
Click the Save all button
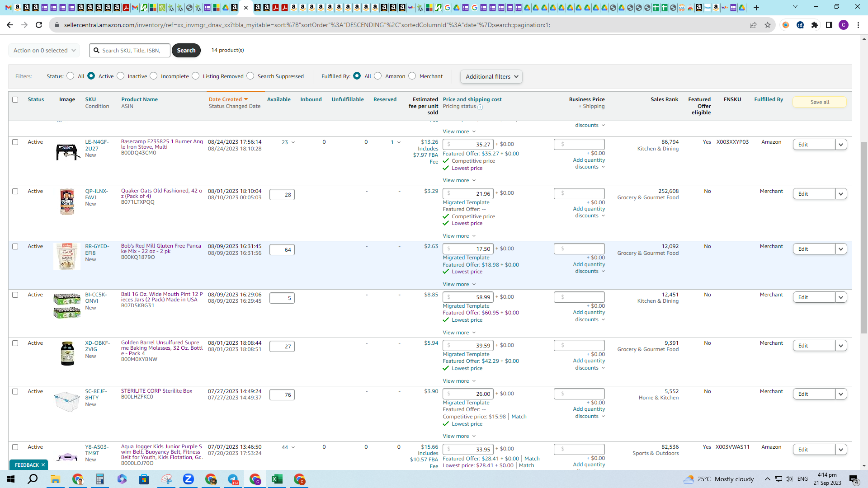[x=820, y=102]
